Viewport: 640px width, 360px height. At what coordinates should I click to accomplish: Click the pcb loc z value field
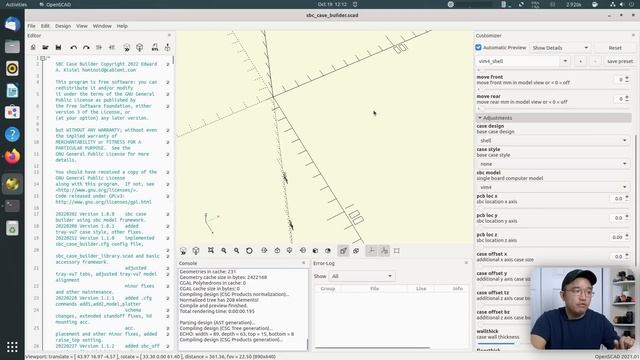pos(617,237)
